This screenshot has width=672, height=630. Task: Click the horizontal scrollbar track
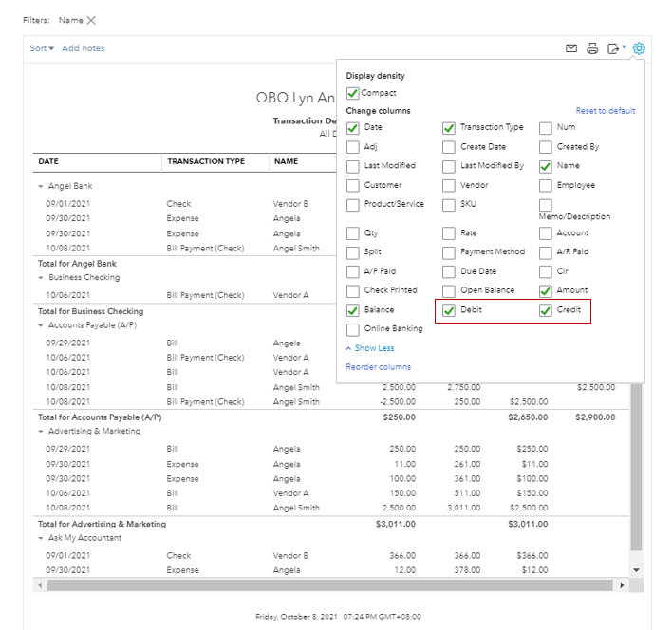(x=332, y=585)
